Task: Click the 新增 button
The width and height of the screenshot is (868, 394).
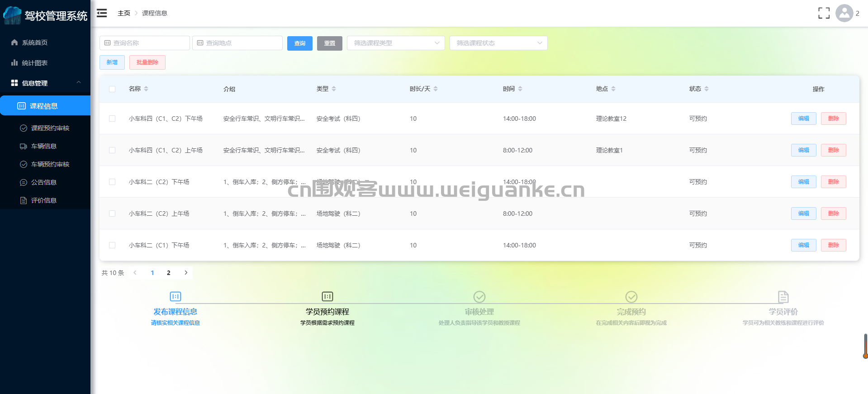Action: pyautogui.click(x=112, y=62)
